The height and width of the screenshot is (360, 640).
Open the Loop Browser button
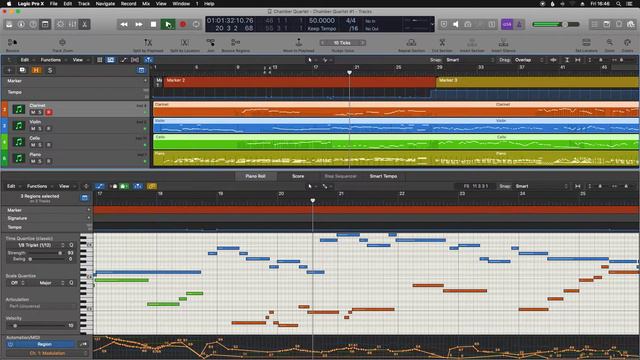(x=619, y=24)
